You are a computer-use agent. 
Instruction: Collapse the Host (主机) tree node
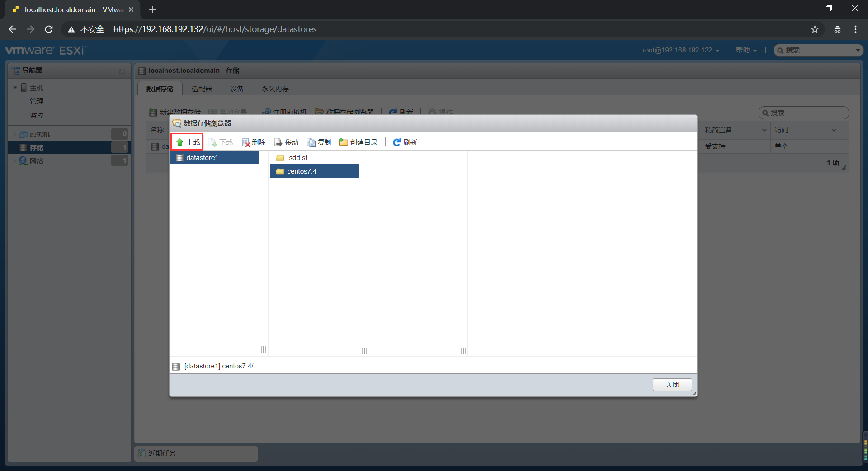click(x=15, y=88)
